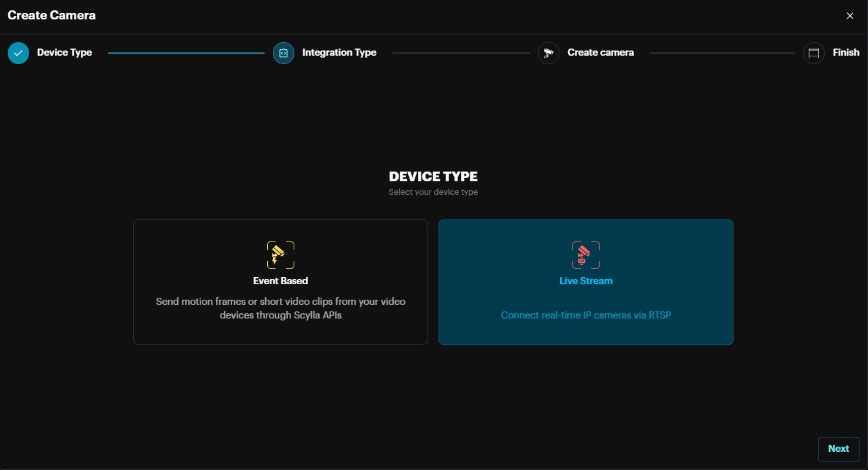Click the Finish flag step icon
The image size is (868, 470).
[x=814, y=53]
